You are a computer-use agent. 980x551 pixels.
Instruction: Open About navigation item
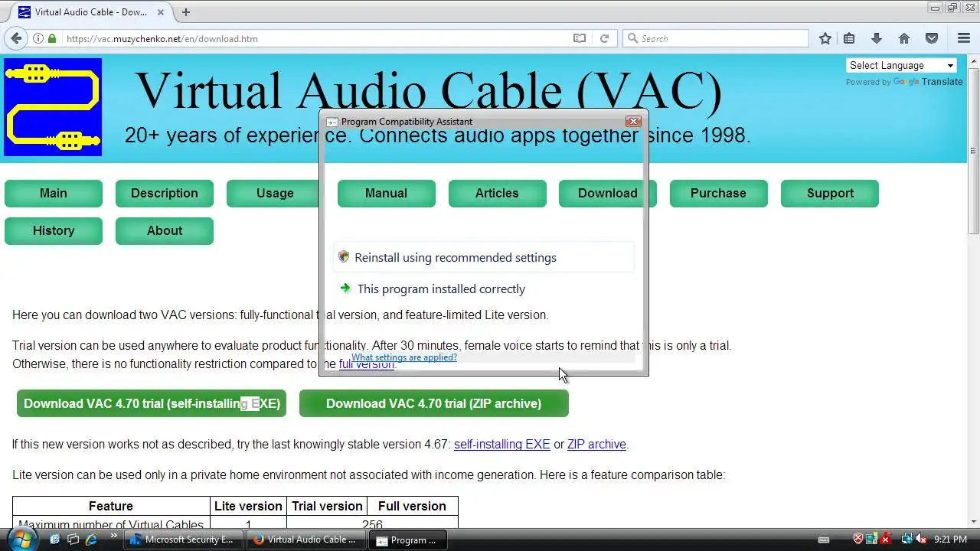point(165,231)
